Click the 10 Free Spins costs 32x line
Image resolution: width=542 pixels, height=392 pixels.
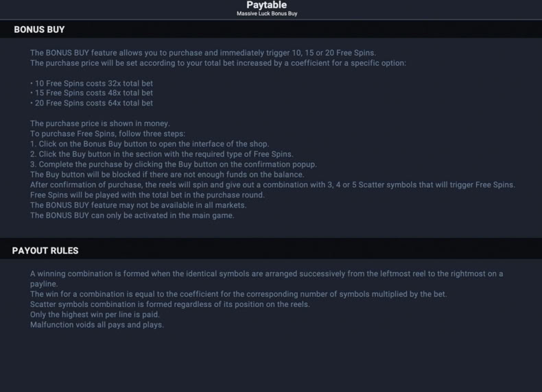pyautogui.click(x=91, y=83)
